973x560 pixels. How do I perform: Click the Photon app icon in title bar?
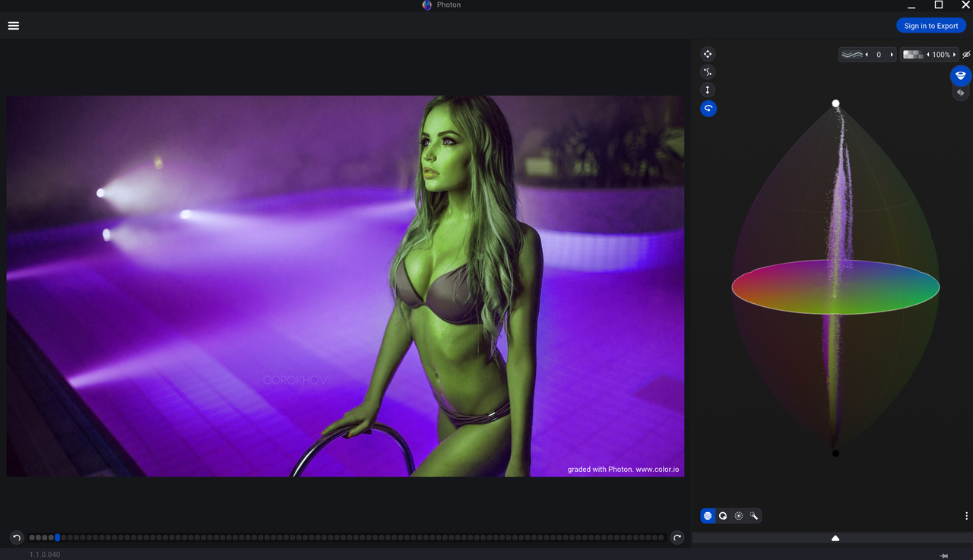tap(427, 5)
